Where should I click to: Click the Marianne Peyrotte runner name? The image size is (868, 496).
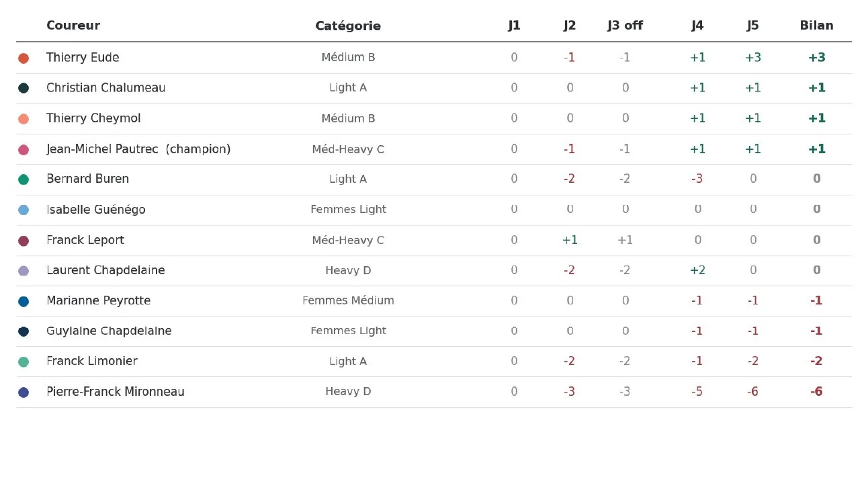coord(98,300)
